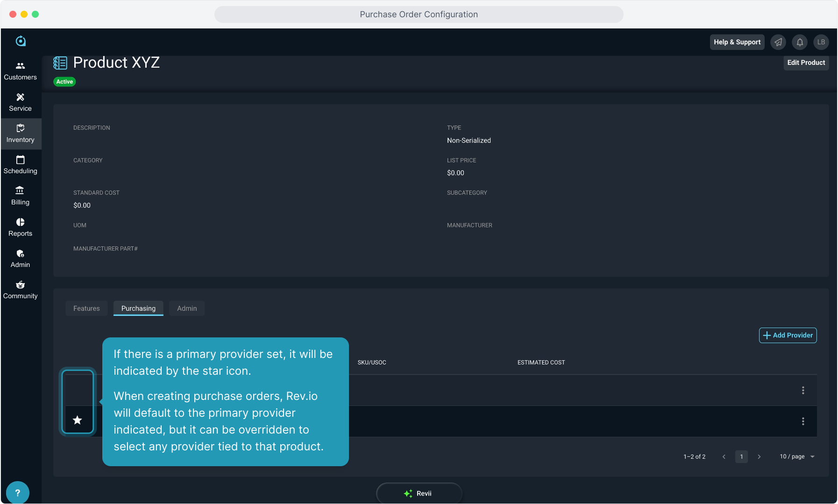
Task: Launch the Revii assistant button
Action: click(419, 493)
